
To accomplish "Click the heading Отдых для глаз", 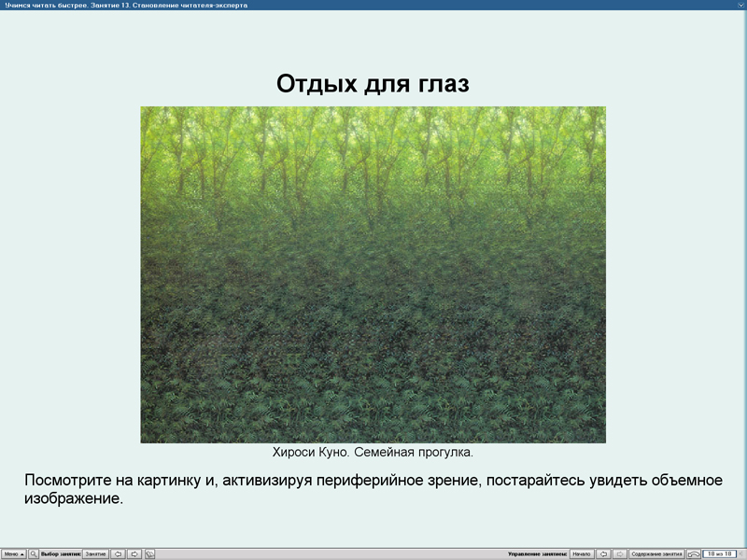I will (373, 83).
